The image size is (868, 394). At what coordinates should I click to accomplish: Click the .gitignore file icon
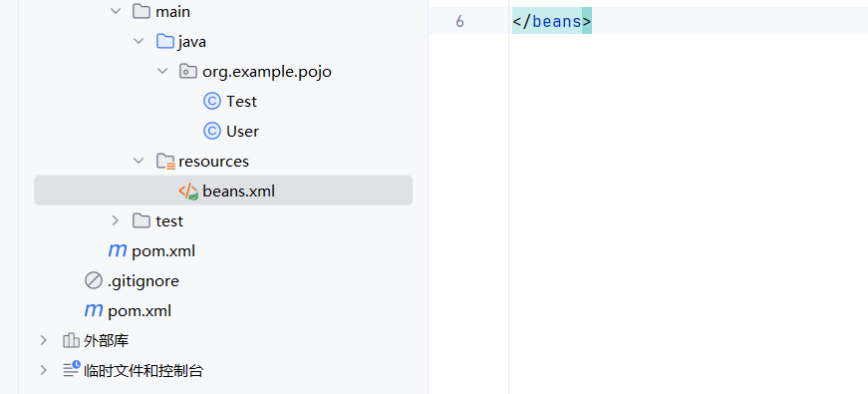point(93,281)
